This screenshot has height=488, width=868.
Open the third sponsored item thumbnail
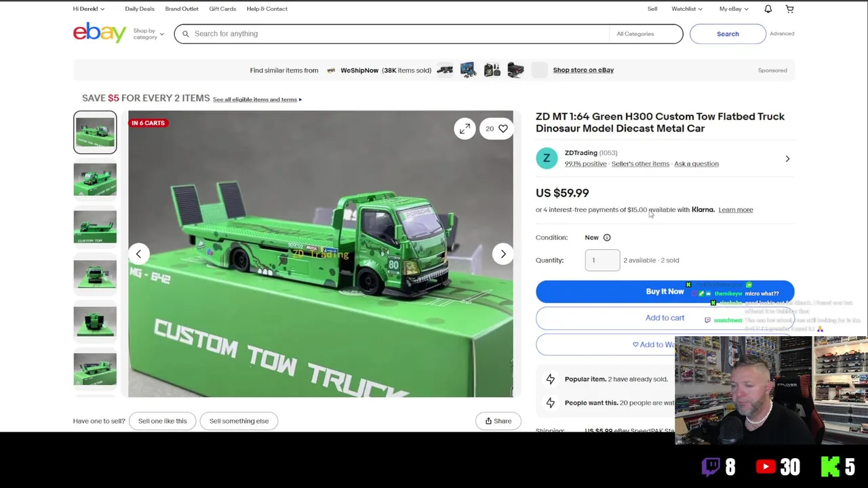[x=492, y=70]
